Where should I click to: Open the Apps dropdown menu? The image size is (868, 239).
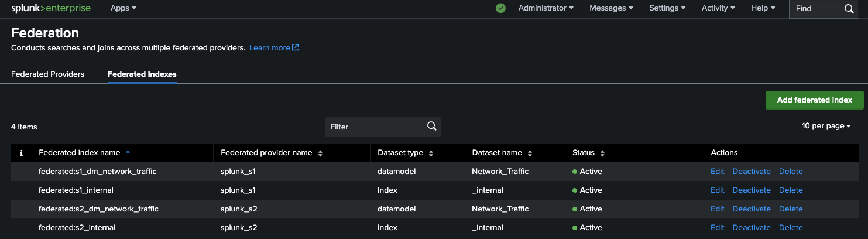[123, 8]
